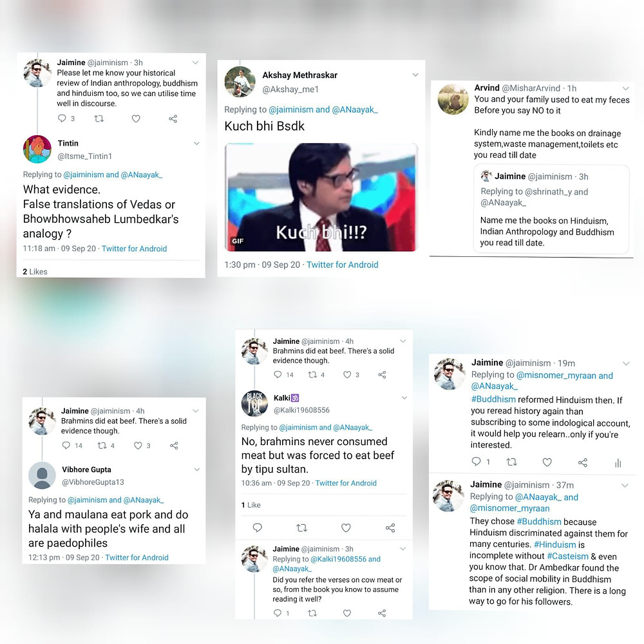Retweet Jaimine's historical review tweet

pyautogui.click(x=99, y=118)
